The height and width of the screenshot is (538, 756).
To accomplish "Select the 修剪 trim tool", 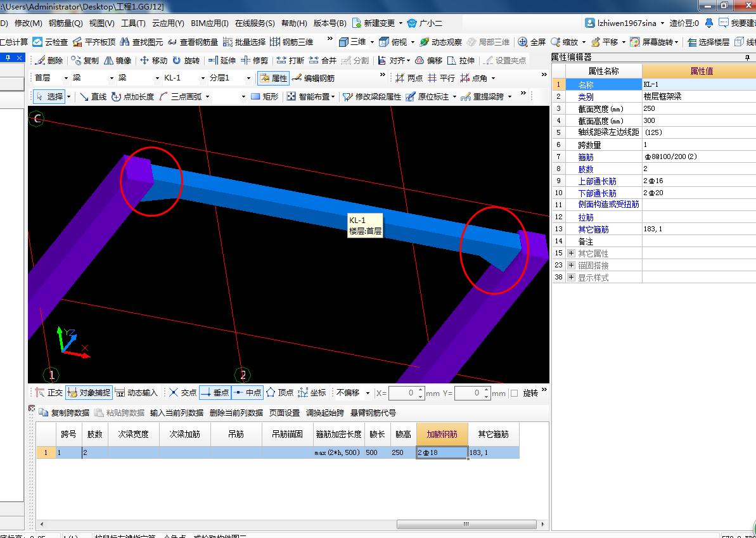I will (x=254, y=60).
